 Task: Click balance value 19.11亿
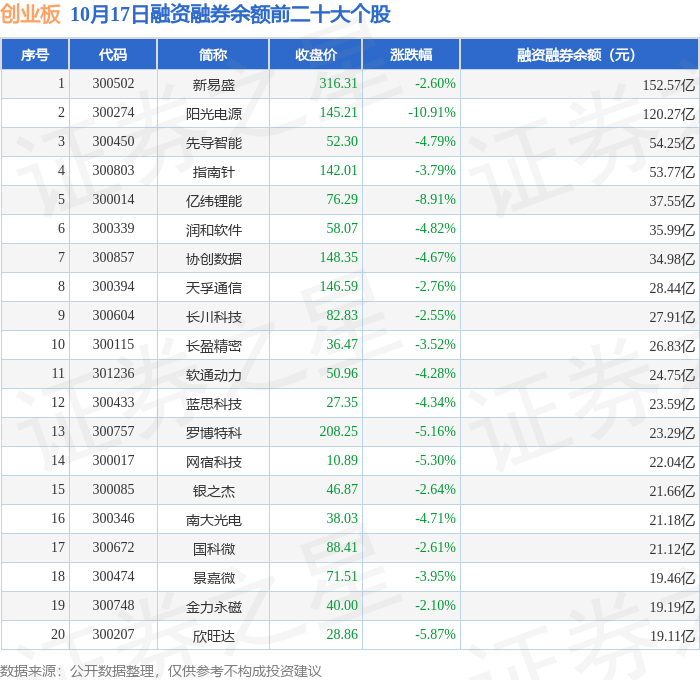click(672, 636)
